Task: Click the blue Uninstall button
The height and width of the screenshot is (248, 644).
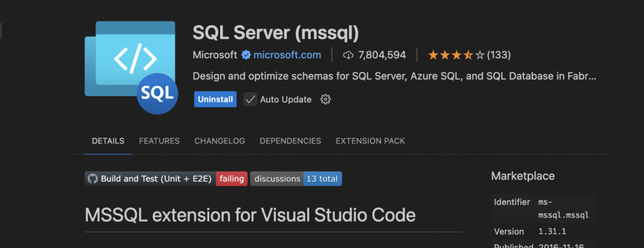Action: click(215, 99)
